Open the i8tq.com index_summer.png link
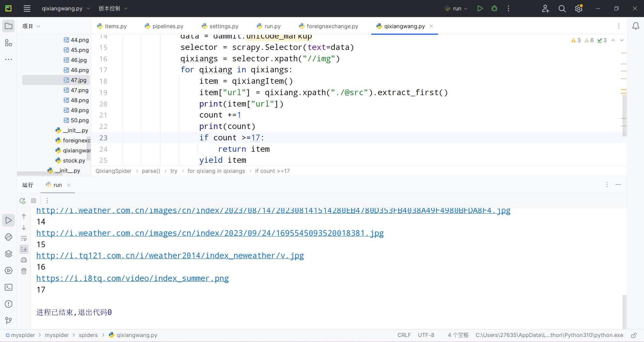Viewport: 644px width, 342px height. coord(132,278)
